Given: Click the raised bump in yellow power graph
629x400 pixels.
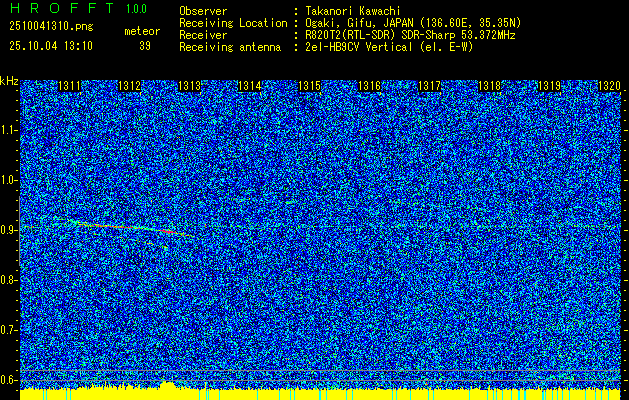Looking at the screenshot, I should [x=168, y=385].
